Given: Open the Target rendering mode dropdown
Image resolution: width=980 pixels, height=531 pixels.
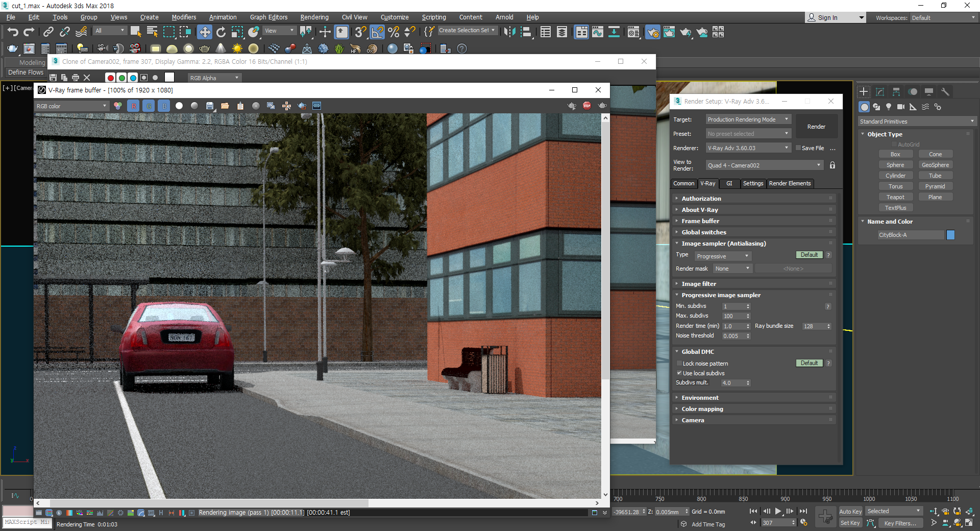Looking at the screenshot, I should click(x=748, y=119).
